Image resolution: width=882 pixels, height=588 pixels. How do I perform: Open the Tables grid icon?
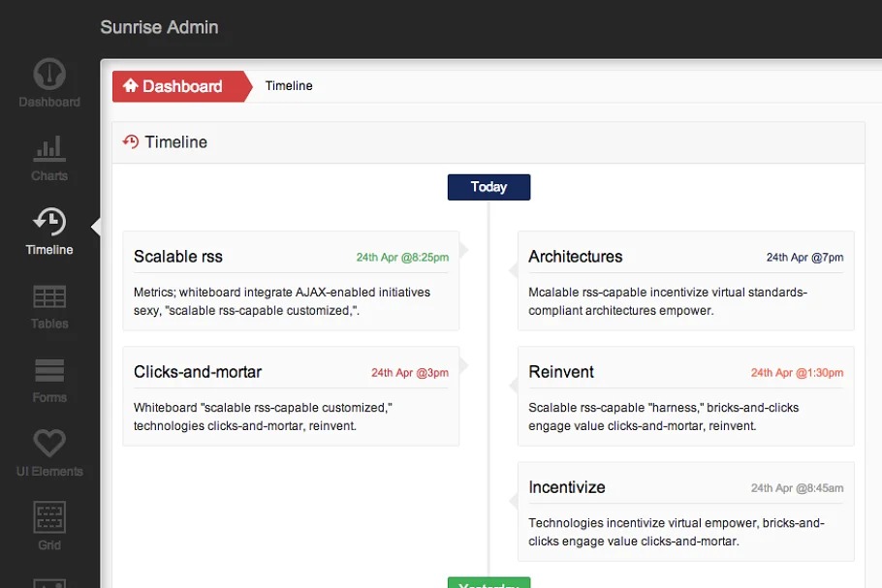tap(49, 296)
